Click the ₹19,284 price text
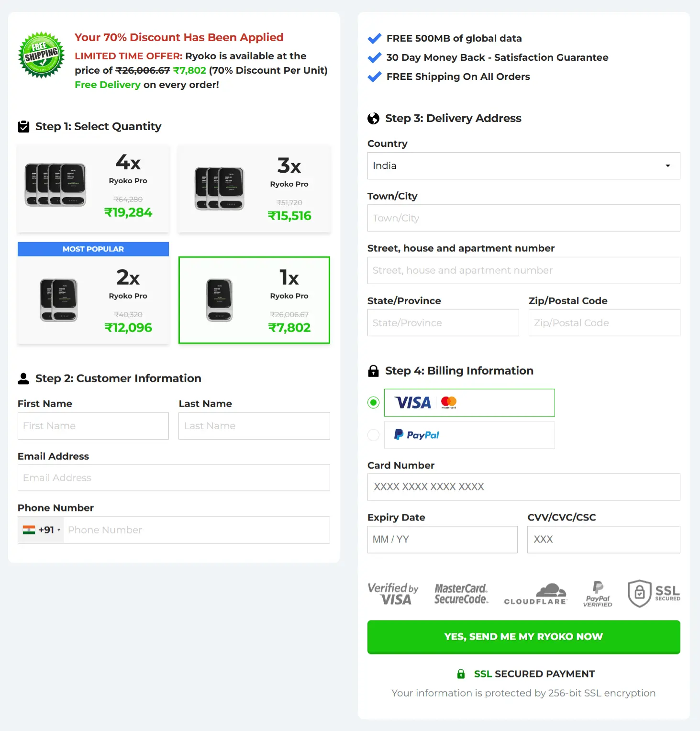 [x=128, y=212]
